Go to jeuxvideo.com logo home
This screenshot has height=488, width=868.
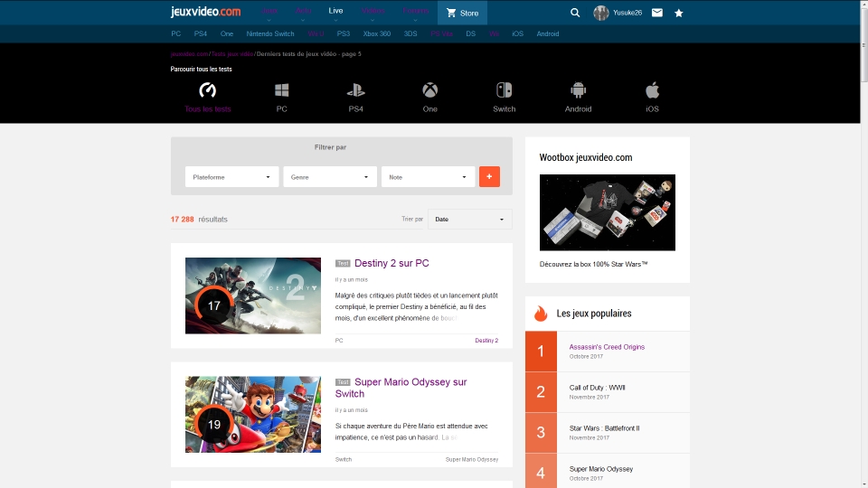[x=205, y=12]
